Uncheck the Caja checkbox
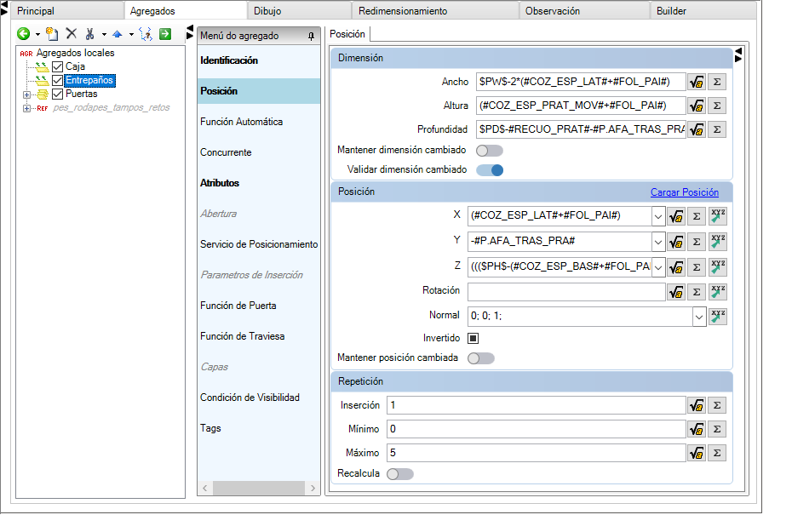The height and width of the screenshot is (532, 792). [58, 66]
